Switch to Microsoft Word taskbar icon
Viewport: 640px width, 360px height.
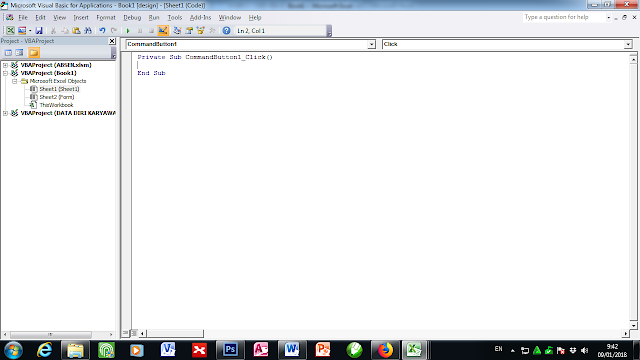tap(291, 350)
